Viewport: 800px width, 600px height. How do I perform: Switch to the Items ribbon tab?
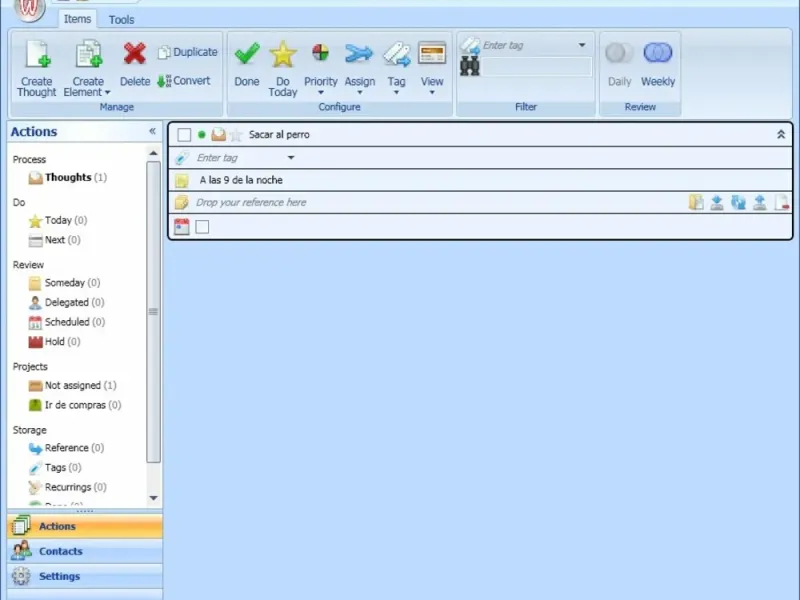77,19
